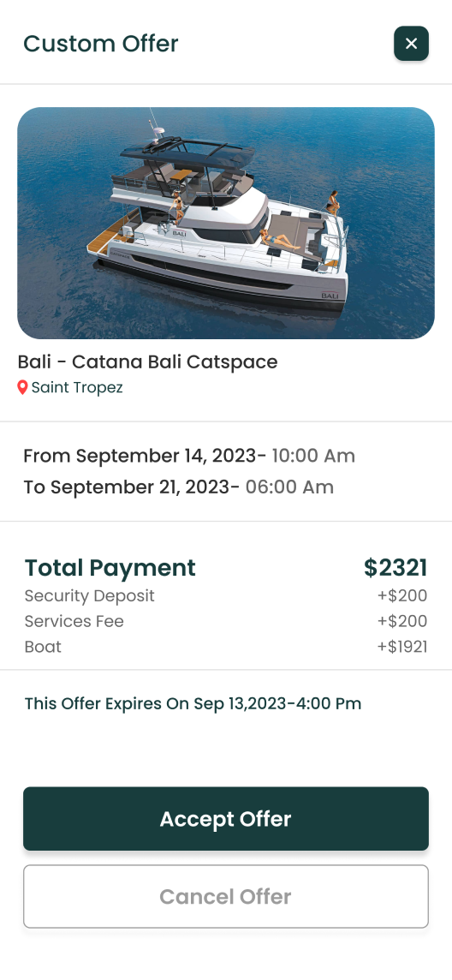Screen dimensions: 452x980
Task: Tap the 06:00 Am end time
Action: [289, 487]
